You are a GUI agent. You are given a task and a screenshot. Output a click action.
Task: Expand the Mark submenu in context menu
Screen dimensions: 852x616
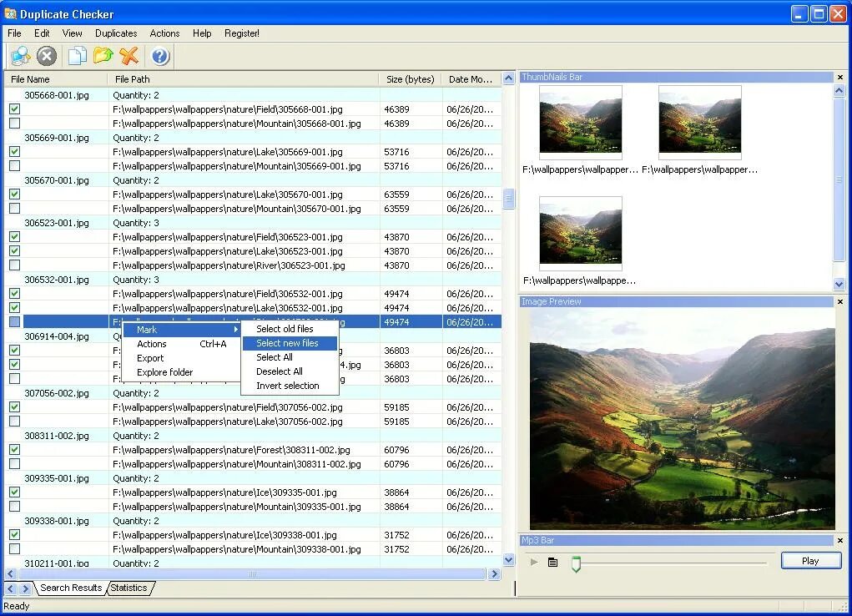[181, 330]
